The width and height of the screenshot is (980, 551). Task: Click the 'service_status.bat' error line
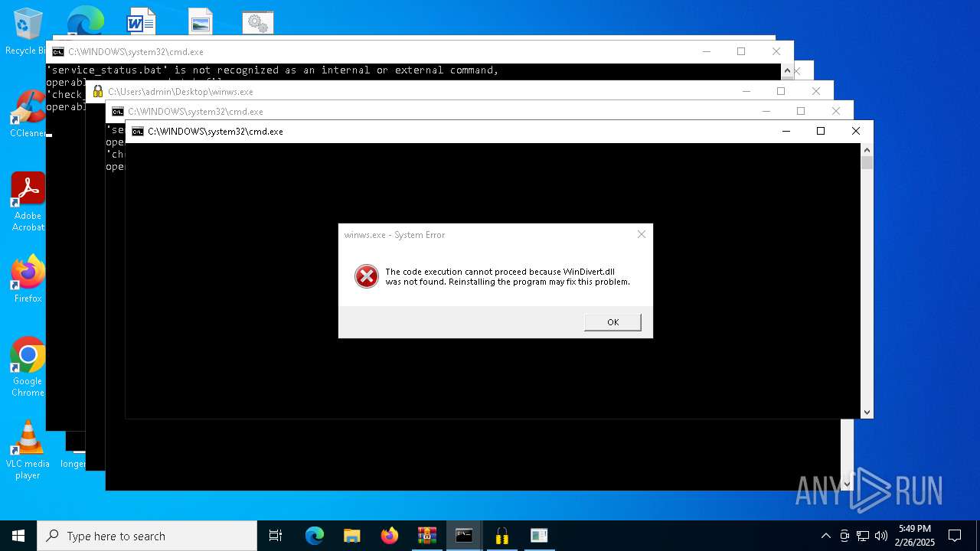273,70
